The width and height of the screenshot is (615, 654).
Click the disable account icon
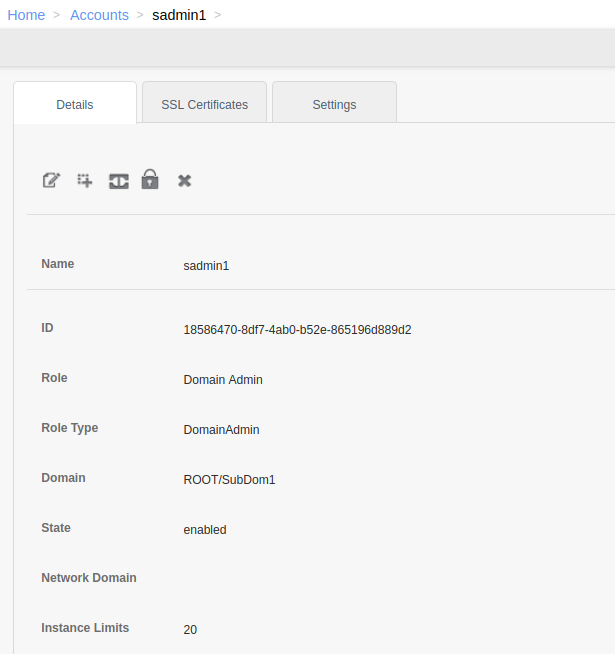pyautogui.click(x=119, y=181)
